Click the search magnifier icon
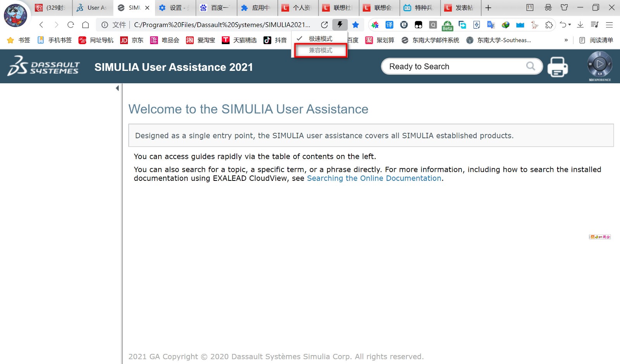 point(530,67)
